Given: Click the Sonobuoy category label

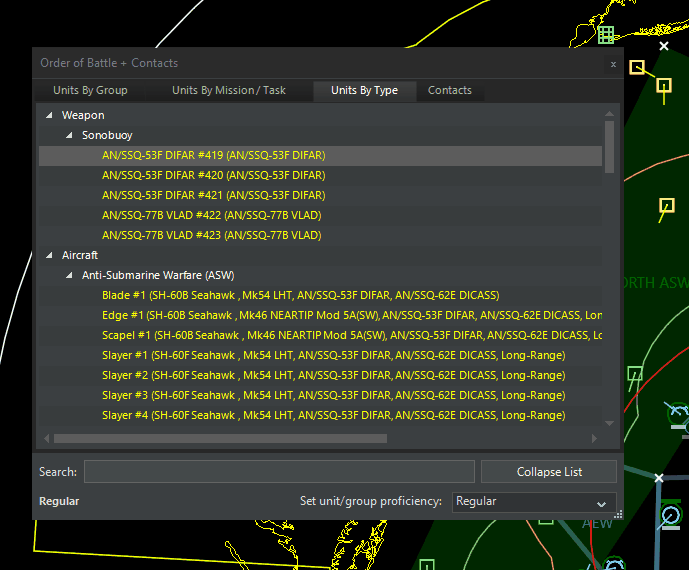Looking at the screenshot, I should [x=107, y=135].
